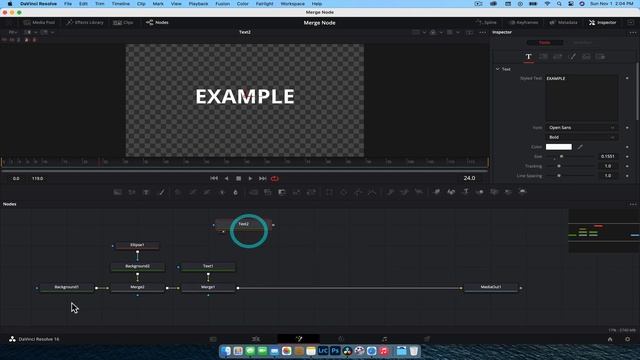Select the Settings tab in Inspector
Image resolution: width=640 pixels, height=360 pixels.
[600, 57]
